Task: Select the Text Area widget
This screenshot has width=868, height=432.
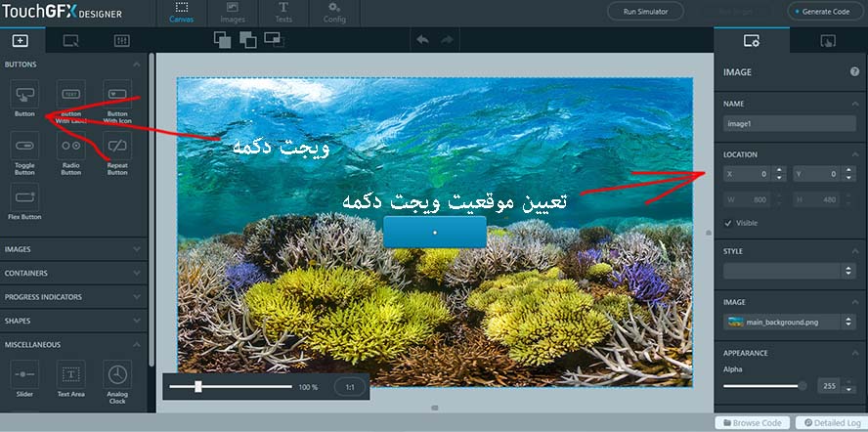Action: 70,379
